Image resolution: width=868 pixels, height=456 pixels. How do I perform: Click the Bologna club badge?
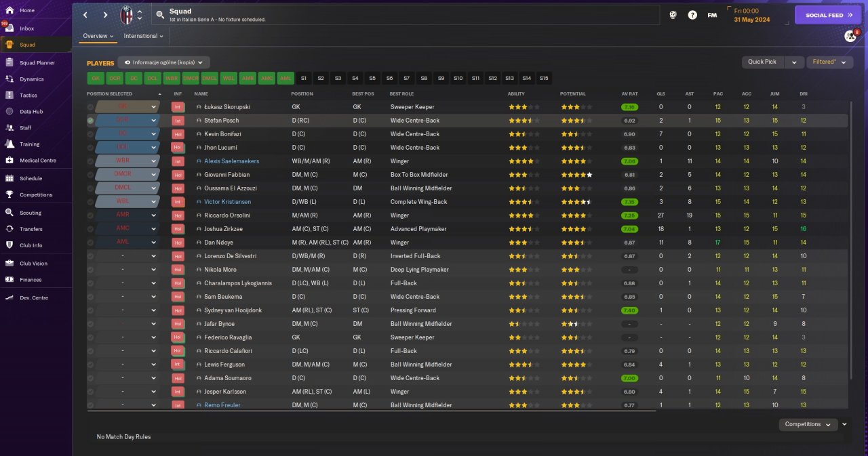click(127, 15)
